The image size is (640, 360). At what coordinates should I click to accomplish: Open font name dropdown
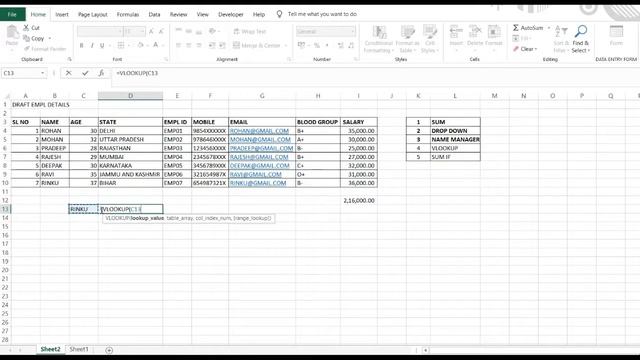click(x=120, y=31)
